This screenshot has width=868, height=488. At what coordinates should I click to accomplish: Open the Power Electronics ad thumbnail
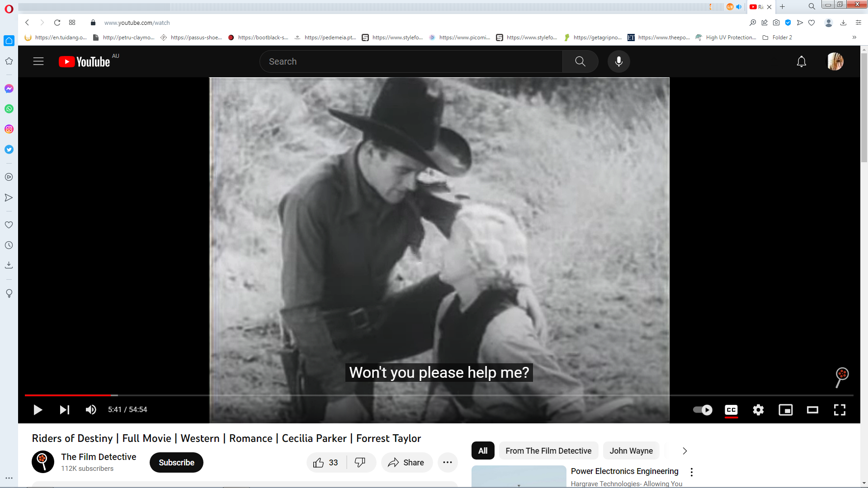tap(519, 476)
